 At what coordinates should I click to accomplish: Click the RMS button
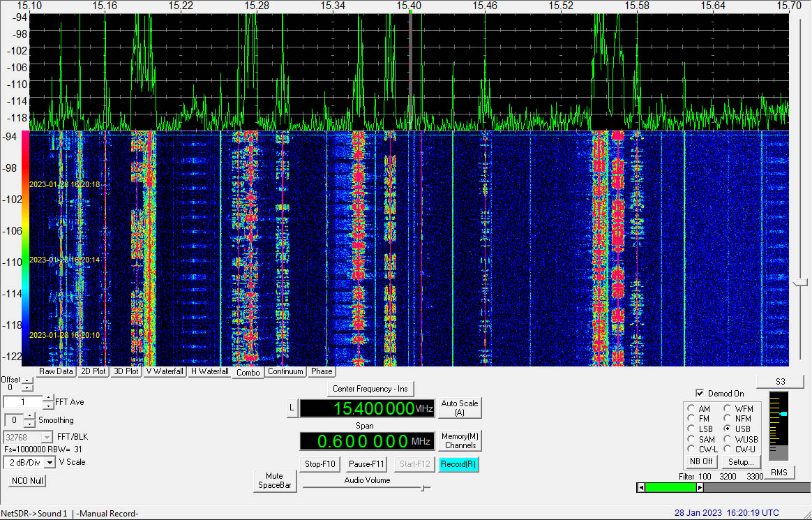click(779, 473)
